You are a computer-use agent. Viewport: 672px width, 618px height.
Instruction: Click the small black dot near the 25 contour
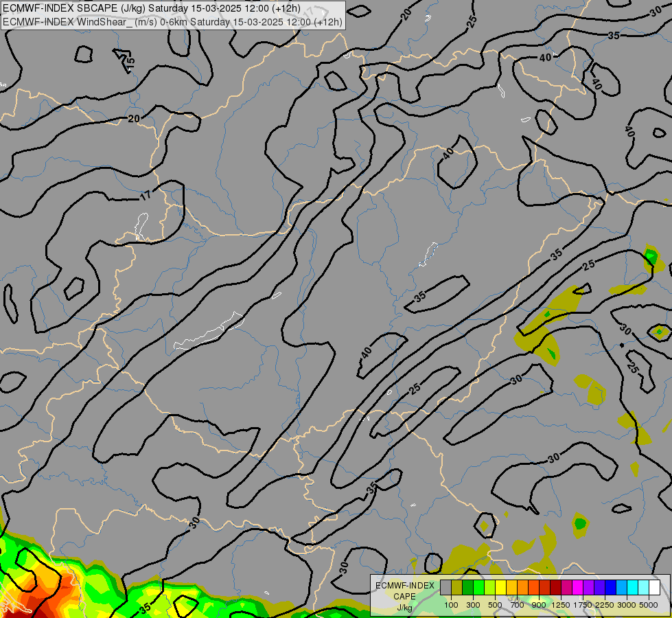(622, 345)
